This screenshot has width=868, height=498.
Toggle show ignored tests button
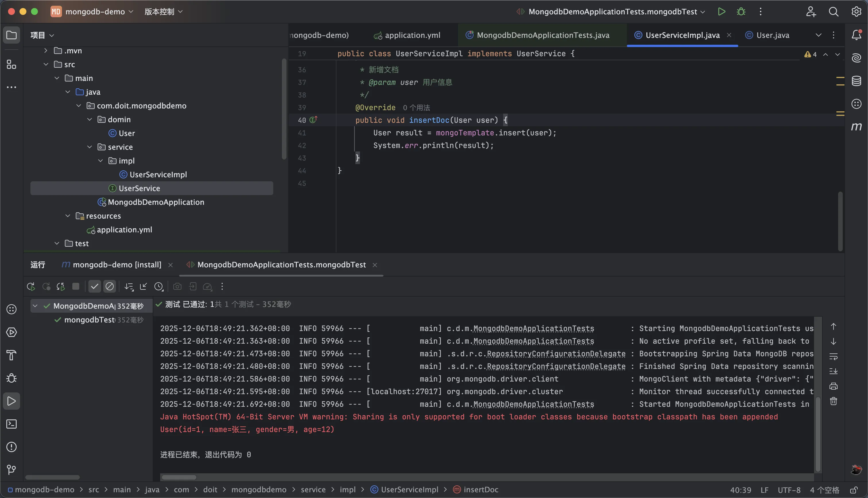(x=109, y=287)
